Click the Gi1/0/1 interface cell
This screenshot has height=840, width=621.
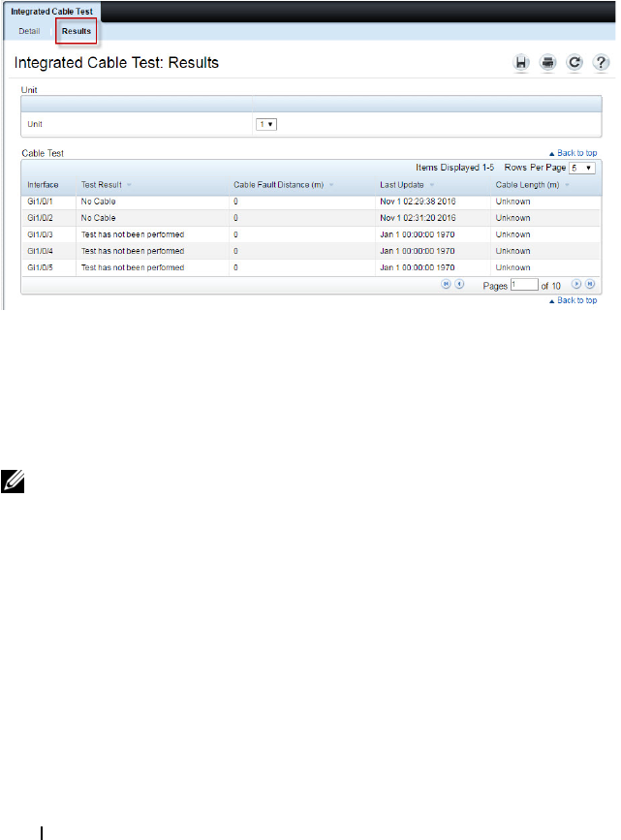pyautogui.click(x=40, y=202)
